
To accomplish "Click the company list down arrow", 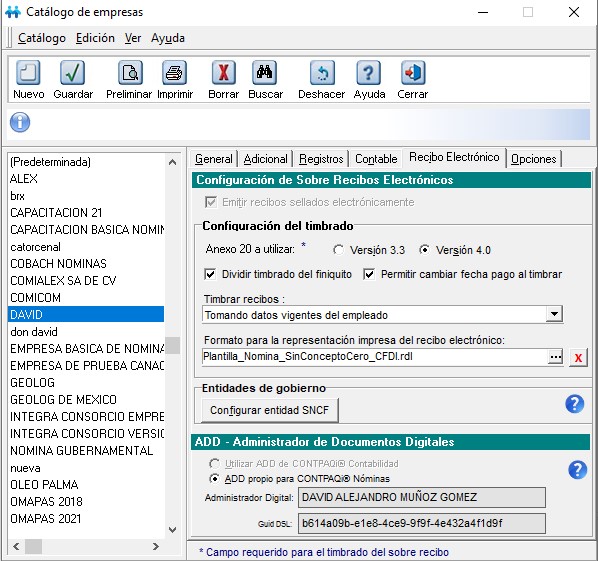I will click(172, 530).
